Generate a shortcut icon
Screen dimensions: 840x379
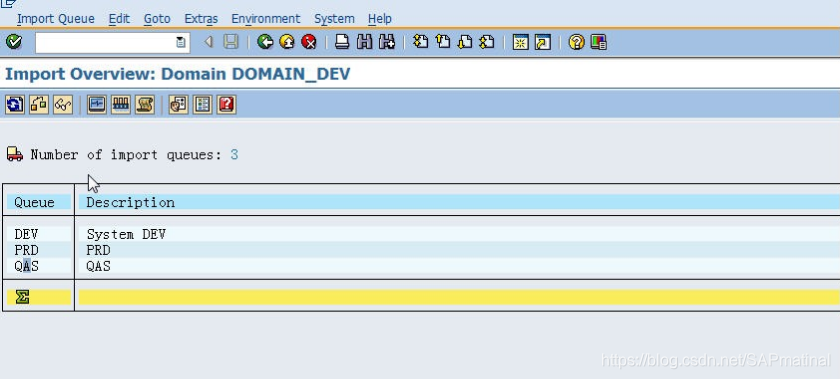(543, 42)
